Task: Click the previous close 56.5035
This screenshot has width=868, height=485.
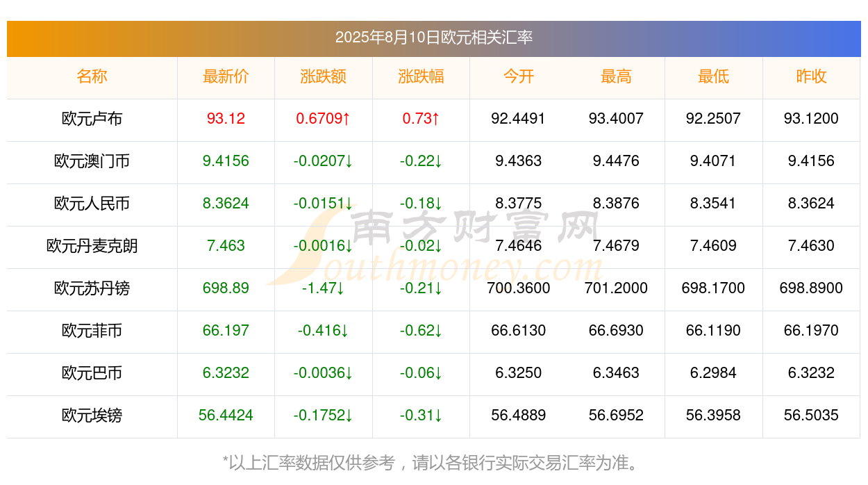Action: click(811, 416)
